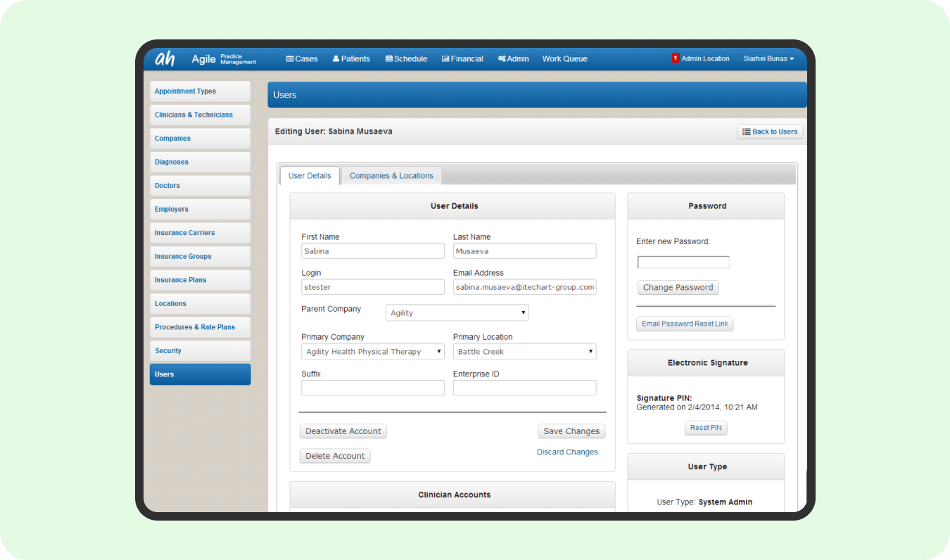Switch to the User Details tab

pyautogui.click(x=310, y=176)
